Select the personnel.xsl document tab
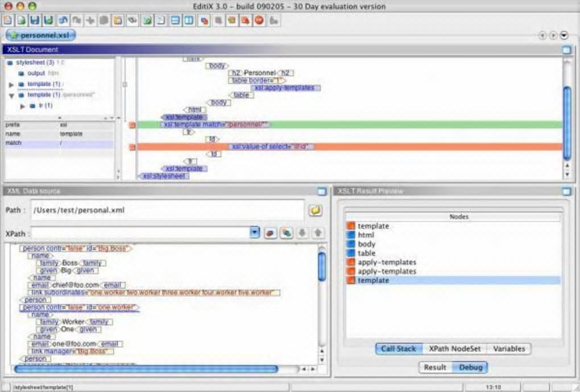 click(41, 35)
